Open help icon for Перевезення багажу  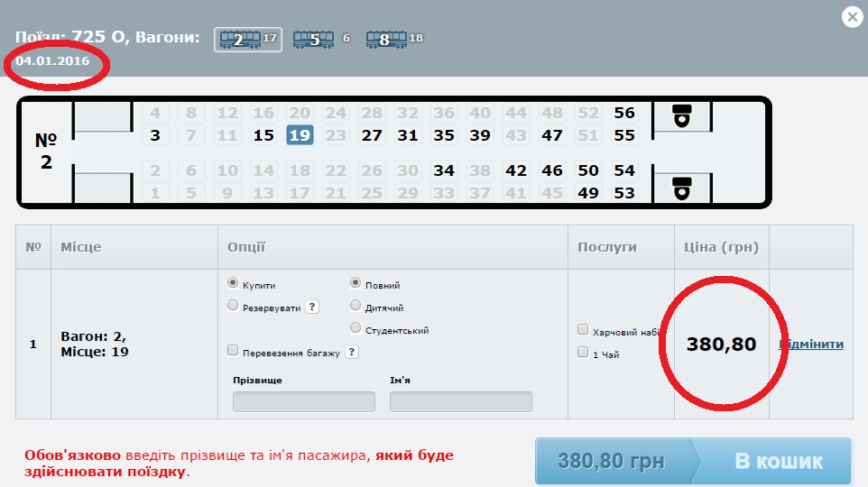[352, 352]
